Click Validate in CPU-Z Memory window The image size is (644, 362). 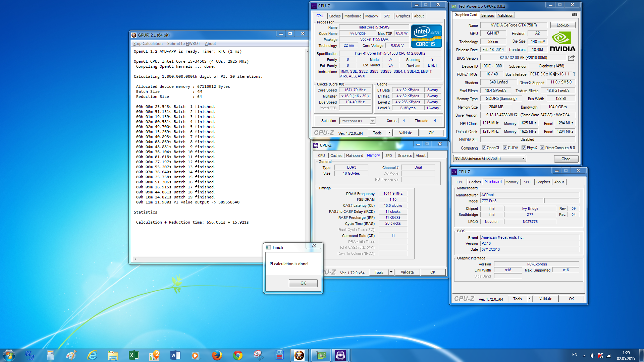407,272
